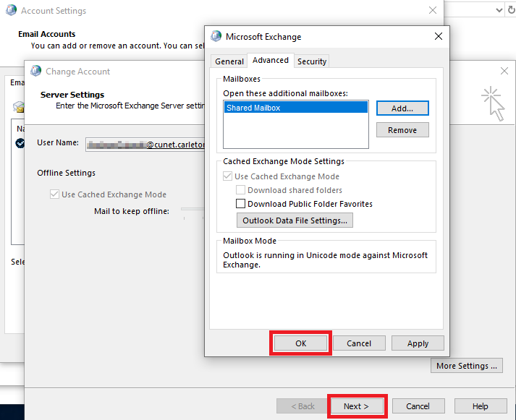Switch to the Security tab

pyautogui.click(x=312, y=61)
